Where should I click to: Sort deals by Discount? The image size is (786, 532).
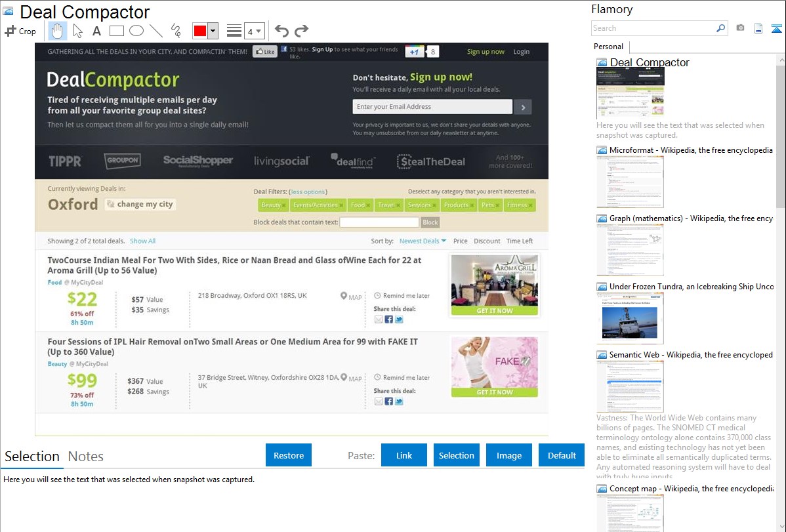tap(487, 241)
